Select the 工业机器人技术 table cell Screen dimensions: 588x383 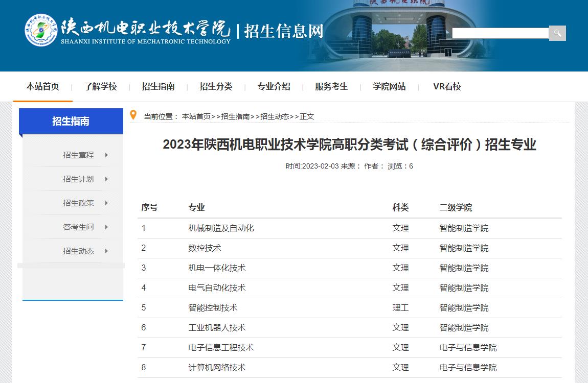pyautogui.click(x=217, y=327)
